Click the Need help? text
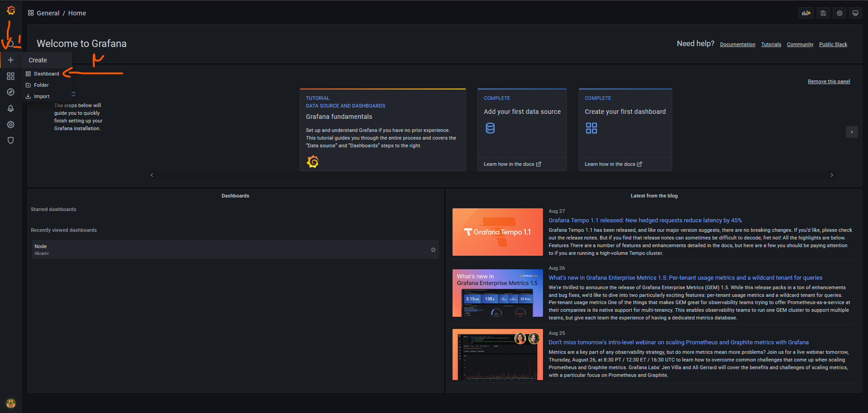The height and width of the screenshot is (413, 868). tap(695, 44)
